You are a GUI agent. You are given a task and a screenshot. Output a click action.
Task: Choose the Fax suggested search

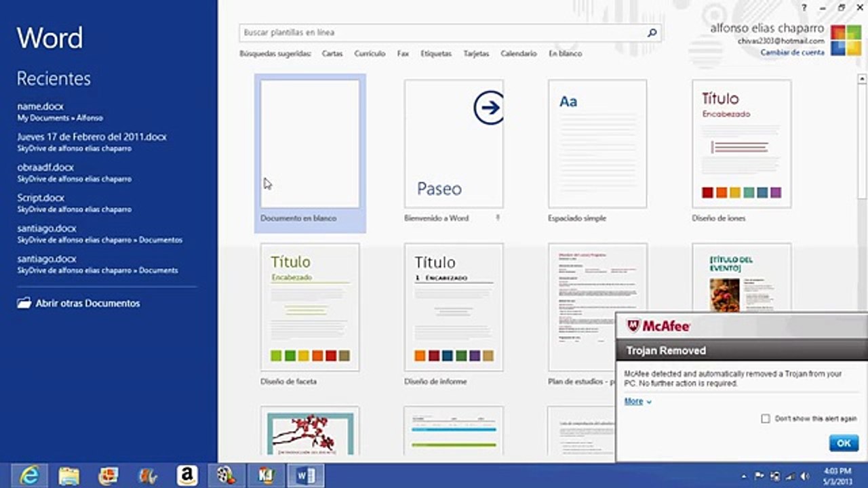point(403,54)
